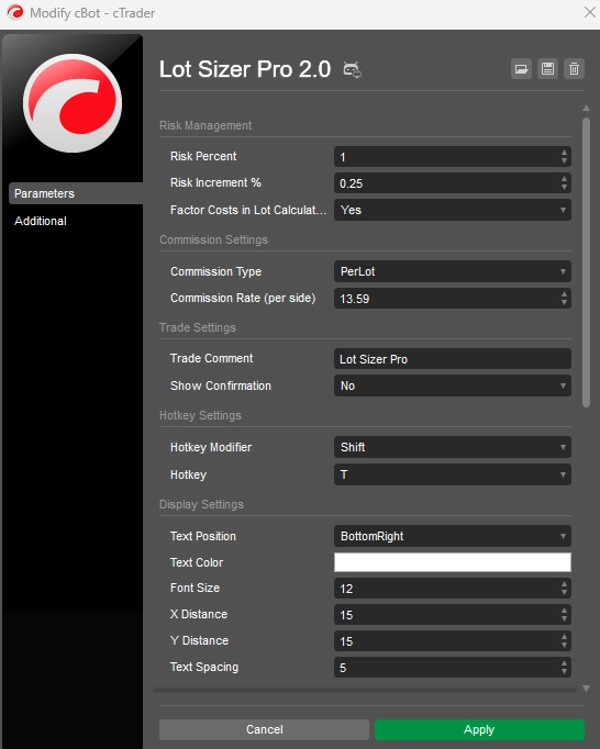Image resolution: width=600 pixels, height=749 pixels.
Task: Click the delete trash icon
Action: coord(574,69)
